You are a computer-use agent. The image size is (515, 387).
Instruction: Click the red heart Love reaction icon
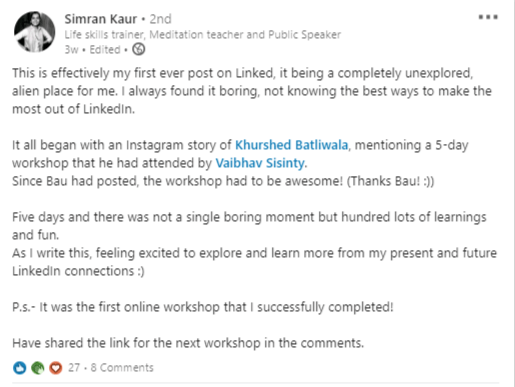pos(56,368)
